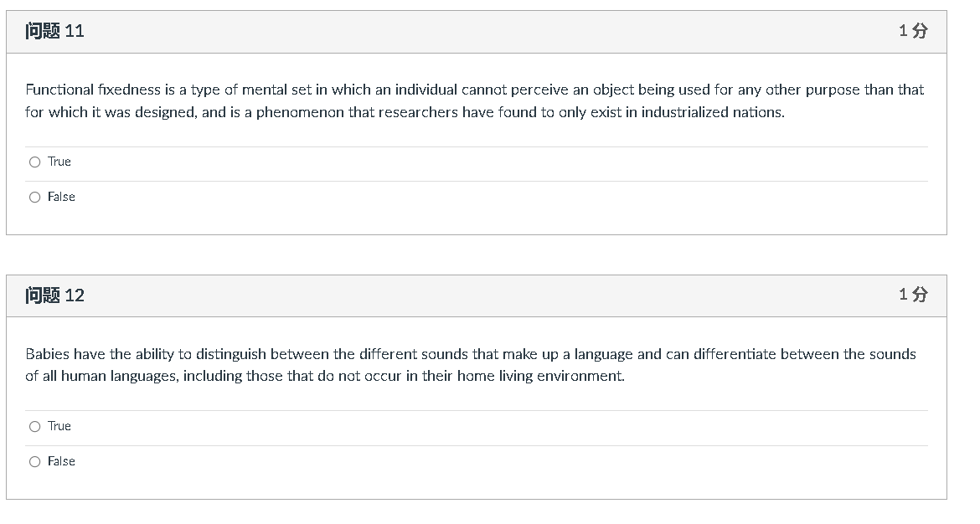Click the True label under question 11

(x=59, y=162)
